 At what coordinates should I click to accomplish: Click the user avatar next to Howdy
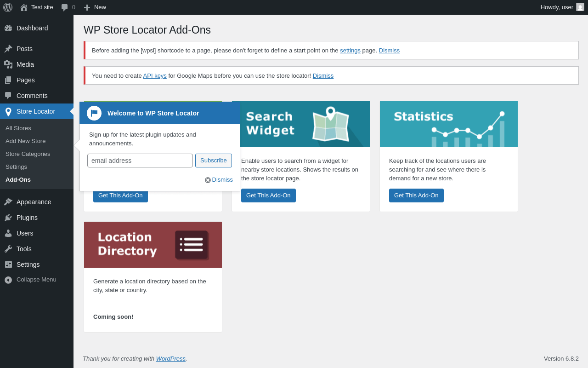point(580,7)
